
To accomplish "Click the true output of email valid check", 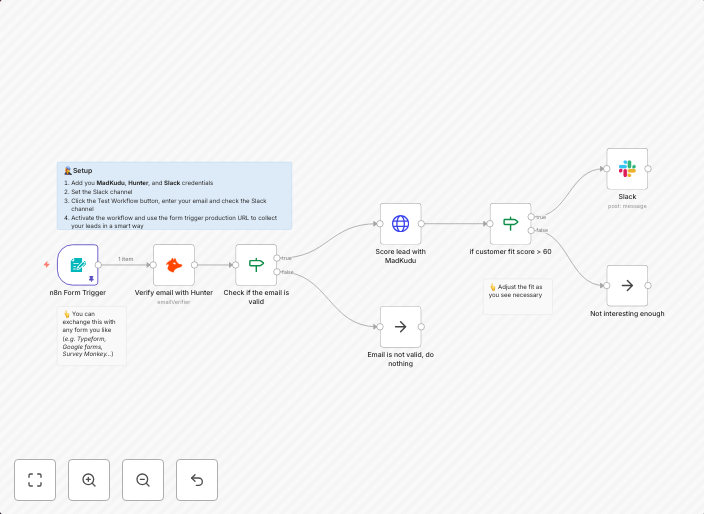I will 278,258.
